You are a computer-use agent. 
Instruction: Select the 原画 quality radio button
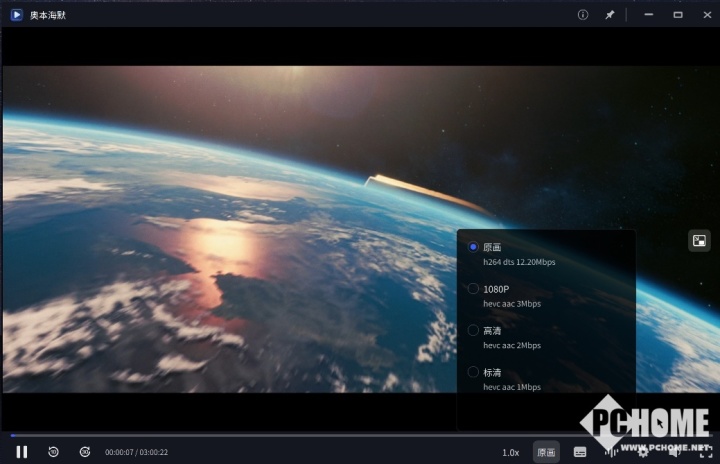(473, 247)
